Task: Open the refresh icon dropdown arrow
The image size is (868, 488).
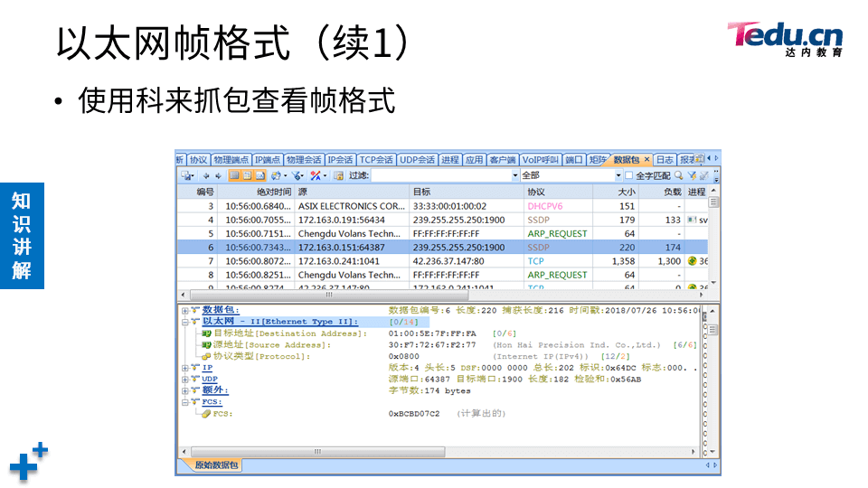Action: pyautogui.click(x=285, y=176)
